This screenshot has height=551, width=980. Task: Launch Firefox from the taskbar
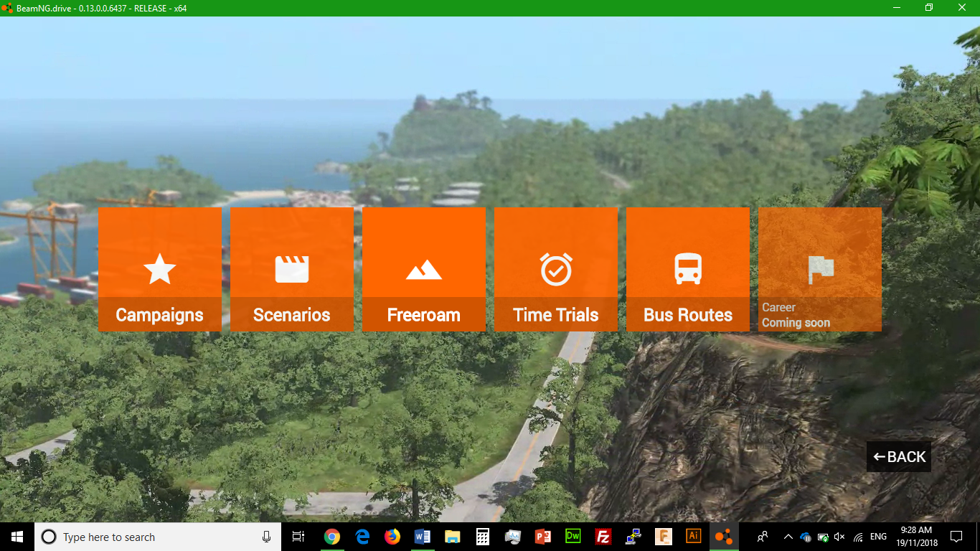392,537
